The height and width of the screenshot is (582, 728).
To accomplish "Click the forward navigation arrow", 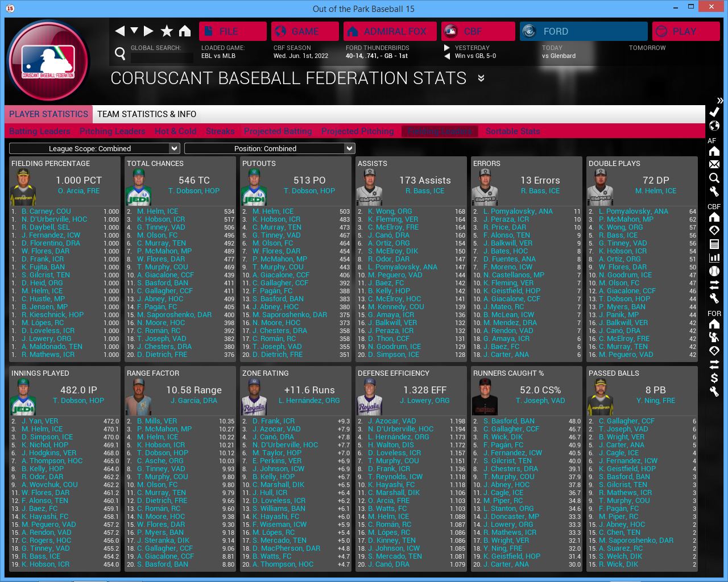I will pyautogui.click(x=148, y=31).
